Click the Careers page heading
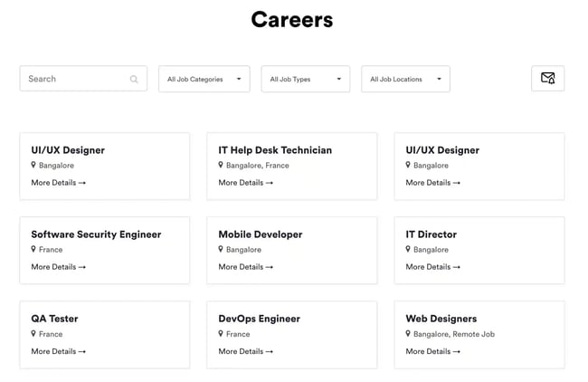The width and height of the screenshot is (588, 382). click(292, 20)
